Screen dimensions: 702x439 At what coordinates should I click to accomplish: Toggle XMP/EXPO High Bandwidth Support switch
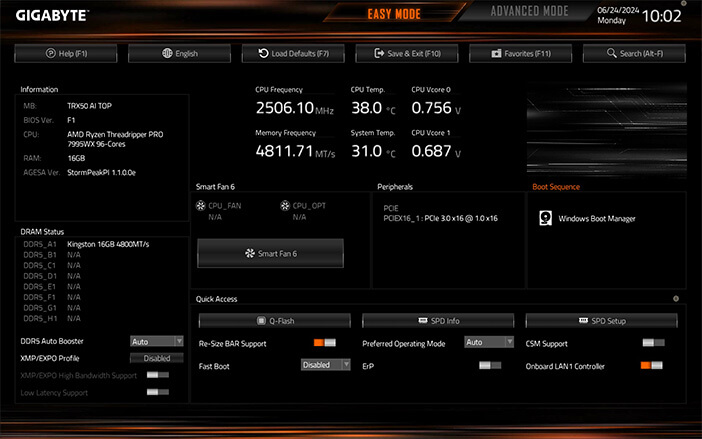[158, 375]
